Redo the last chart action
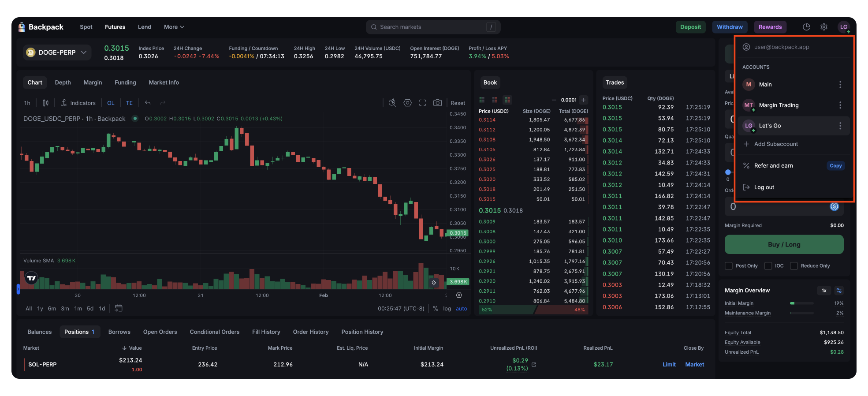The height and width of the screenshot is (396, 868). coord(163,103)
